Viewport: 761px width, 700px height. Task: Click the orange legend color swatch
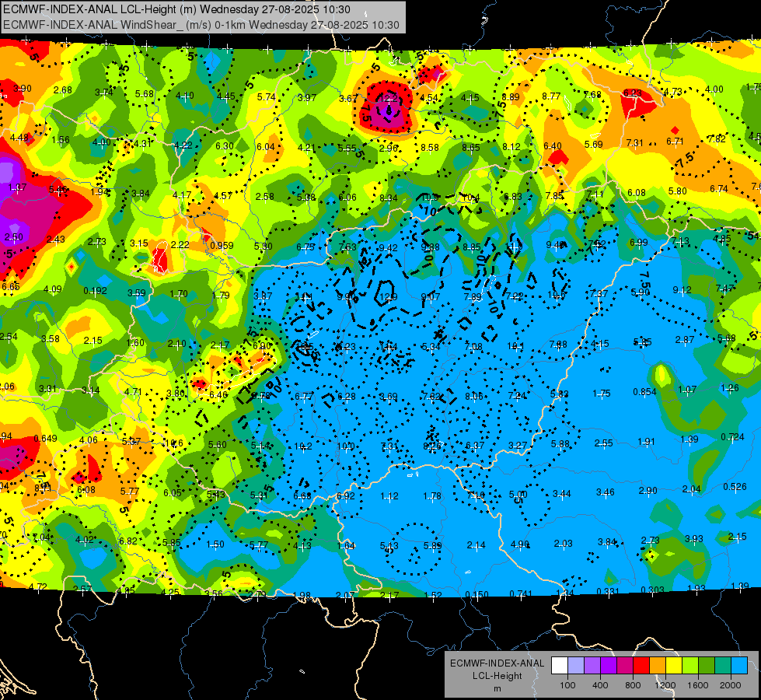(x=658, y=666)
